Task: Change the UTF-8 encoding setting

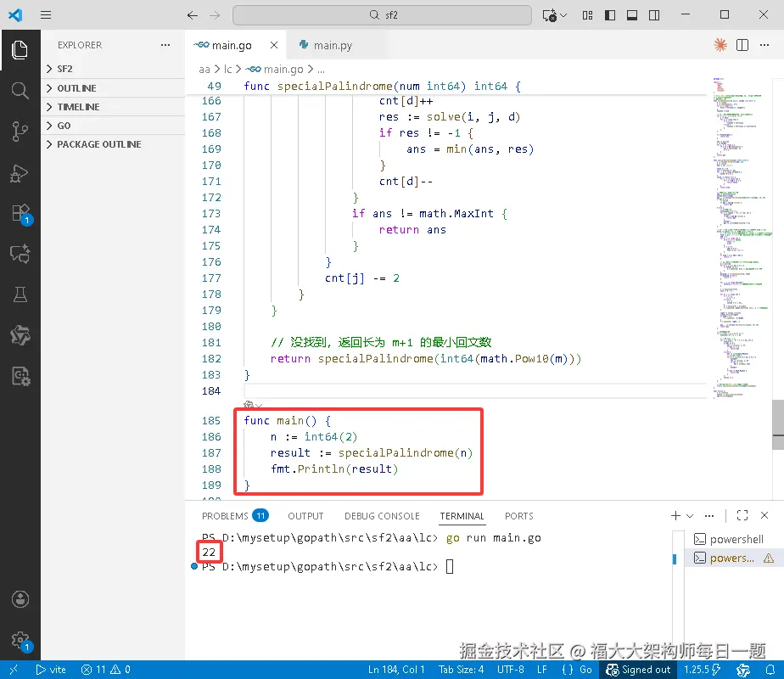Action: [511, 670]
